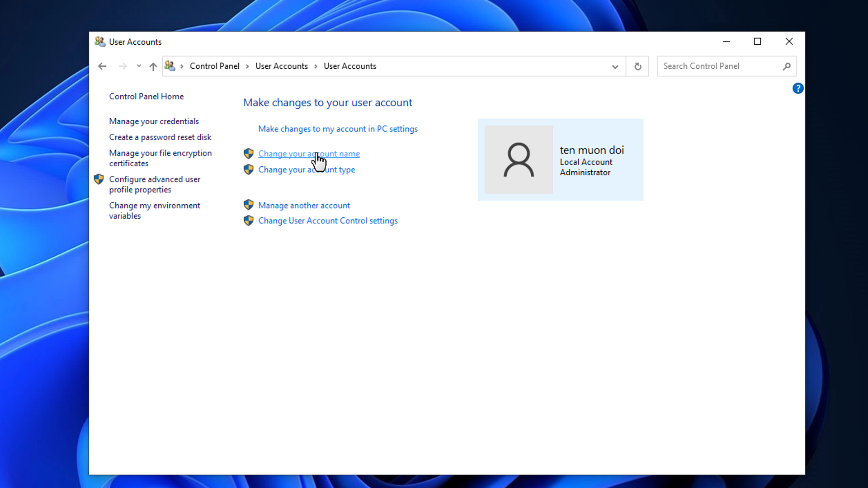
Task: Click Make changes in PC settings link
Action: click(x=337, y=129)
